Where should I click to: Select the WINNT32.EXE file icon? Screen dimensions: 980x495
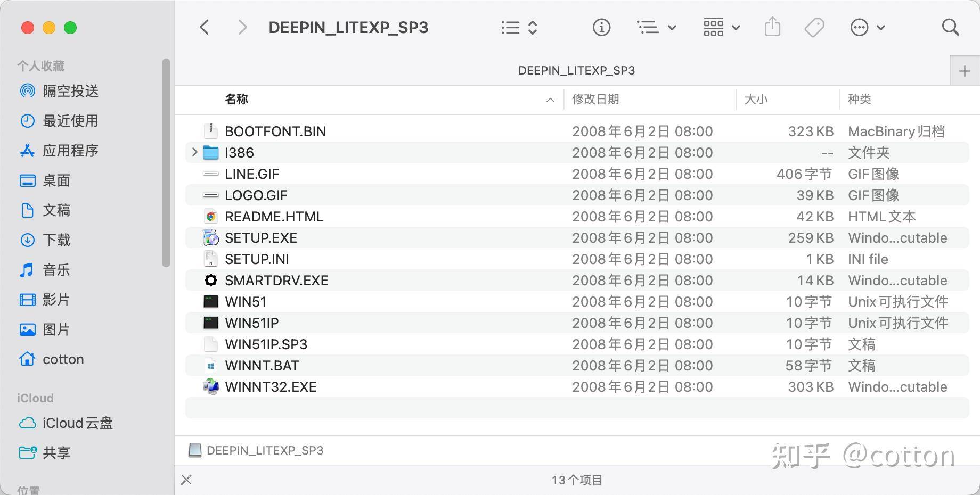(211, 386)
